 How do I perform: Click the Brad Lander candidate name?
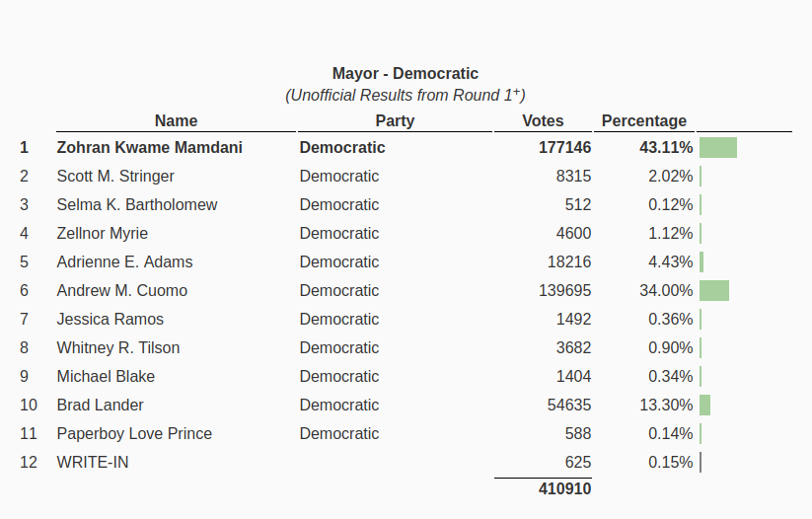tap(100, 406)
